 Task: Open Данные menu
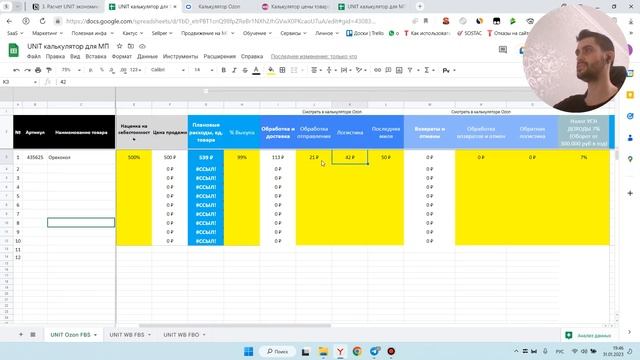147,56
